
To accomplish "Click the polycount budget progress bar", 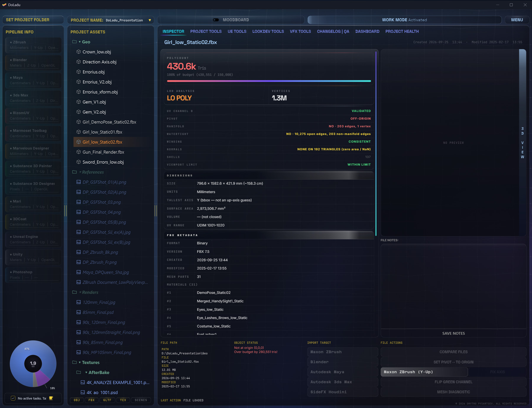I will click(x=269, y=81).
